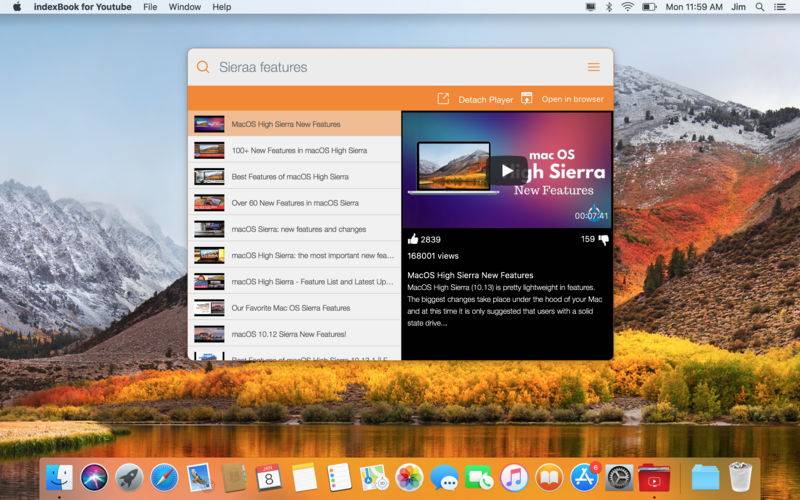This screenshot has width=800, height=500.
Task: Open the indexBook for Youtube app menu
Action: (82, 7)
